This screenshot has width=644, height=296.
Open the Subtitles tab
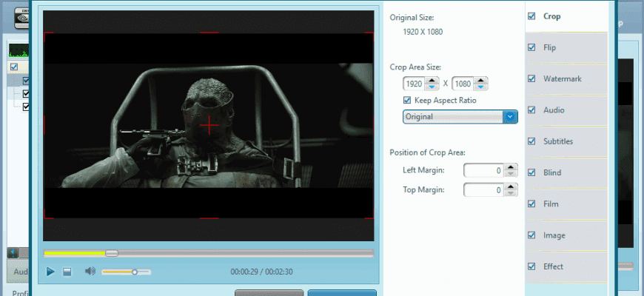pos(566,141)
